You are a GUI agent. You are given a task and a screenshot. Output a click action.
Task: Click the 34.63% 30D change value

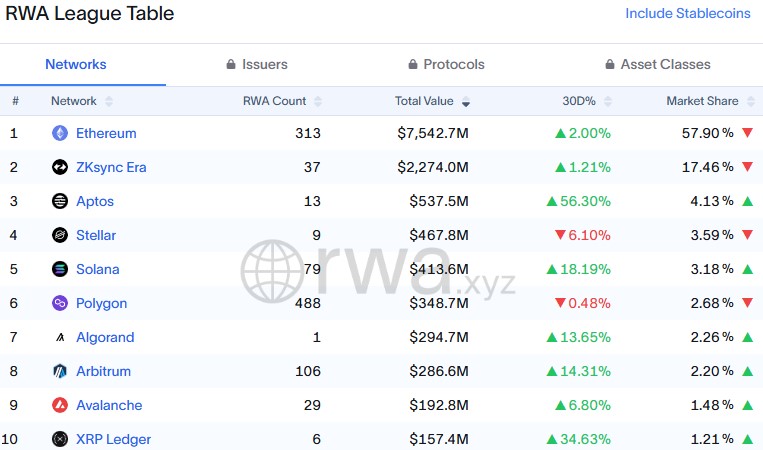coord(585,440)
